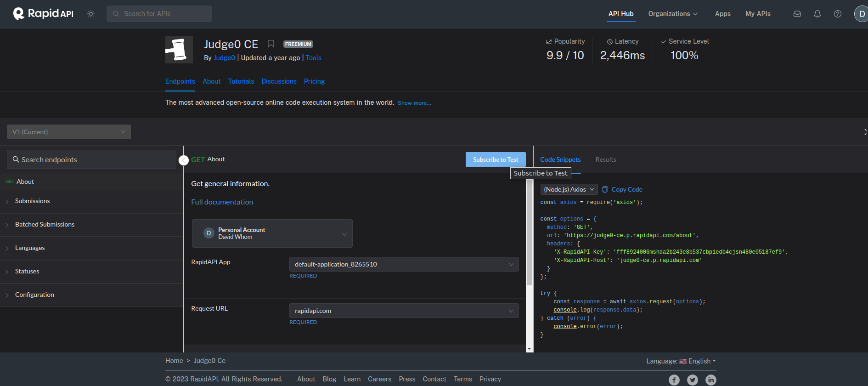The height and width of the screenshot is (386, 868).
Task: Open the RapidAPI App dropdown
Action: coord(404,264)
